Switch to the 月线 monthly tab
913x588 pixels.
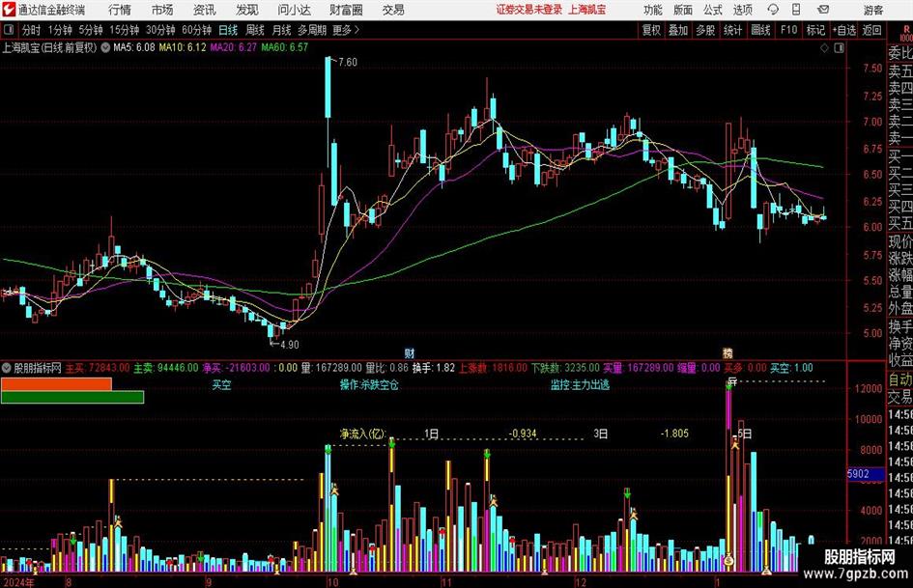(x=281, y=30)
